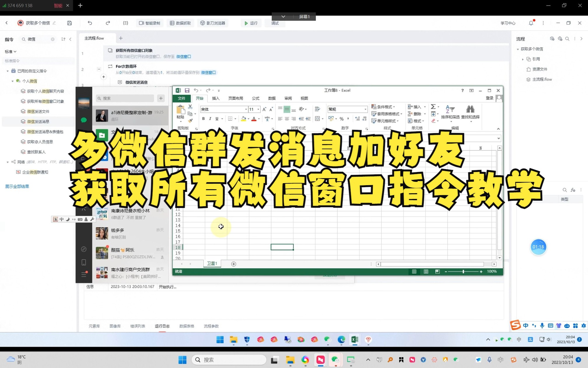This screenshot has height=368, width=588.
Task: Click the 卫星1 sheet tab in Excel
Action: [x=212, y=264]
